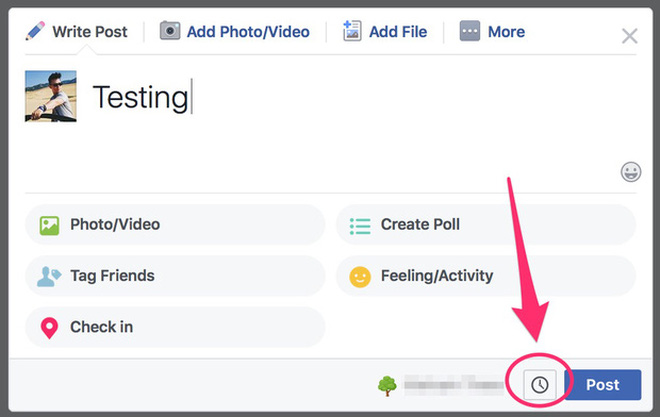Expand the More options menu
Image resolution: width=660 pixels, height=417 pixels.
[506, 32]
